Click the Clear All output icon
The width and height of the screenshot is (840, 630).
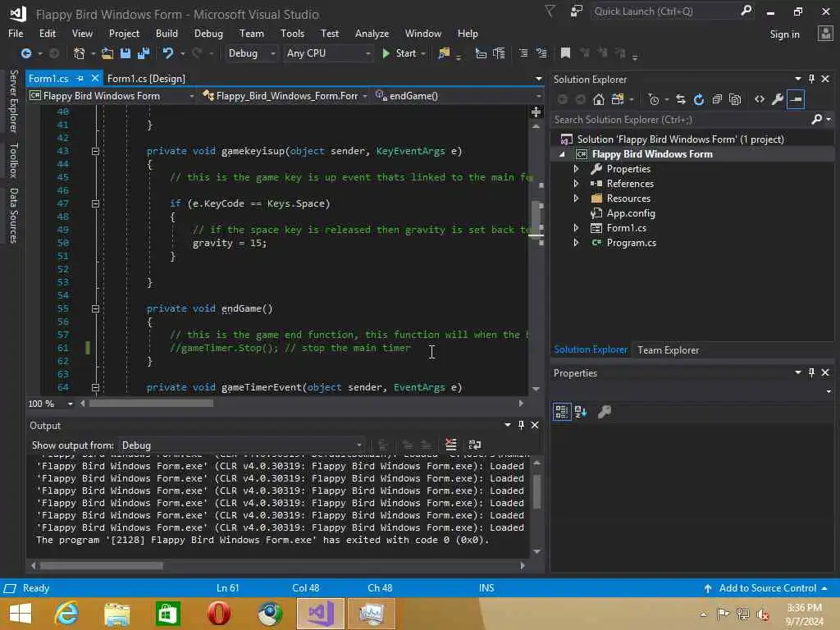click(451, 445)
